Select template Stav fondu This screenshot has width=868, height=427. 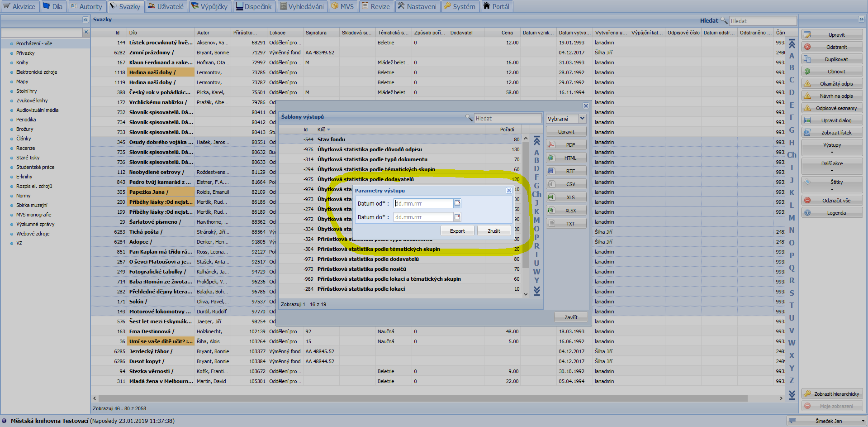pos(400,139)
